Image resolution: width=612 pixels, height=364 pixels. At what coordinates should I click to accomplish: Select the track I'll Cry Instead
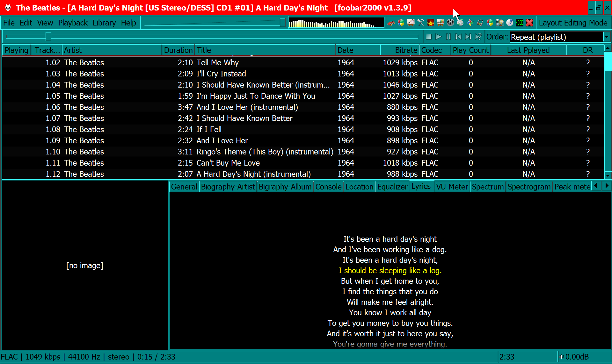pyautogui.click(x=303, y=74)
